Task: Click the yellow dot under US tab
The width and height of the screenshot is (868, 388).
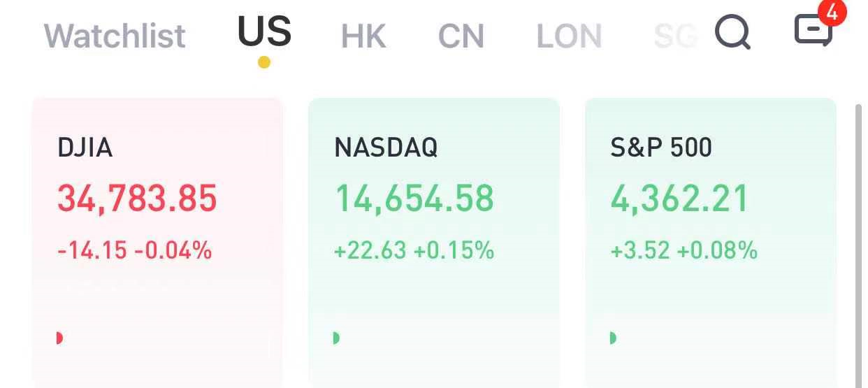Action: (263, 62)
